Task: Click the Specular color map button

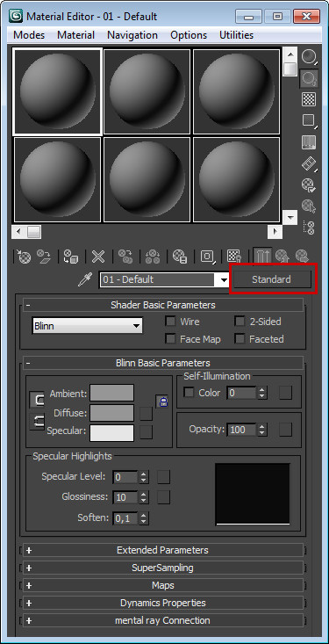Action: (x=146, y=431)
